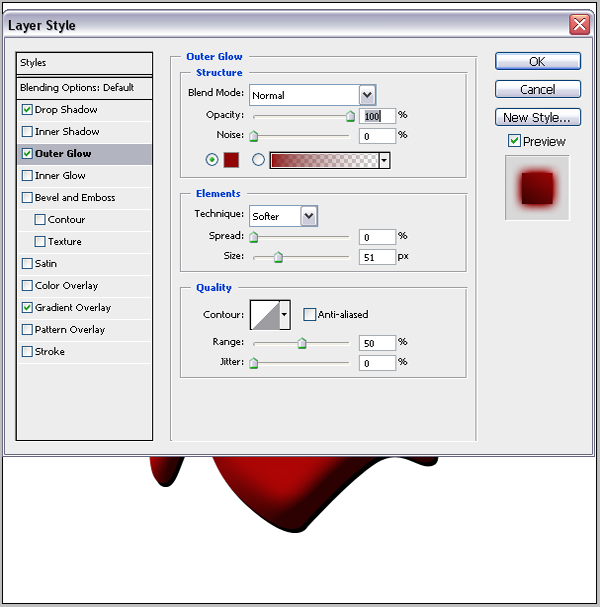The width and height of the screenshot is (600, 607).
Task: Enable the Pattern Overlay checkbox
Action: 27,330
